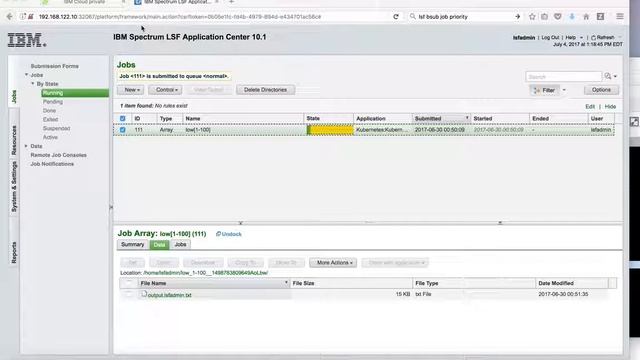Open the browser hamburger menu
Screen dimensions: 640x360
(x=620, y=17)
